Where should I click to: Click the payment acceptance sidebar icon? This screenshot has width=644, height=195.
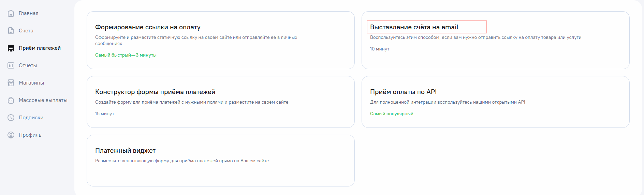click(x=11, y=48)
